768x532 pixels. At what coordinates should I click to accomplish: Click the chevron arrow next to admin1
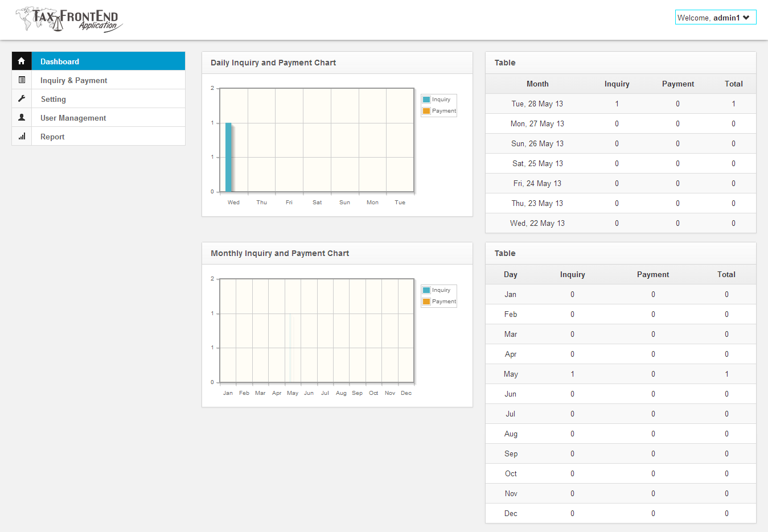pos(746,18)
